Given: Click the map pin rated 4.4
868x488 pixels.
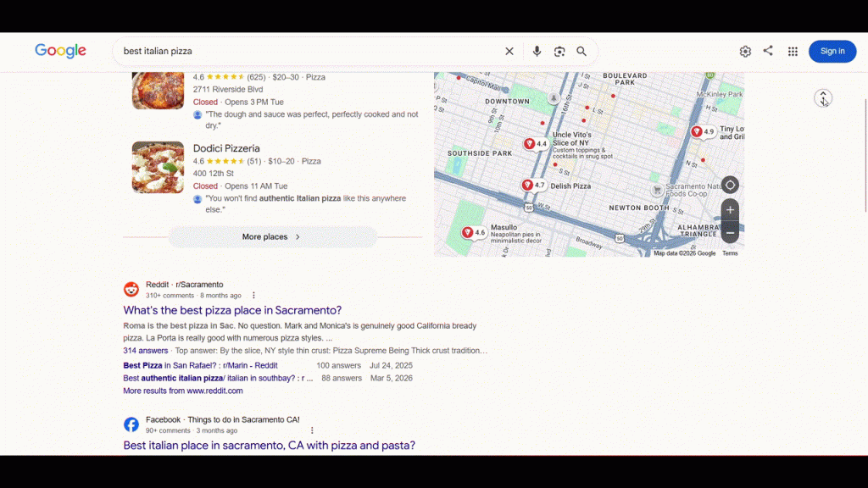Looking at the screenshot, I should coord(530,143).
